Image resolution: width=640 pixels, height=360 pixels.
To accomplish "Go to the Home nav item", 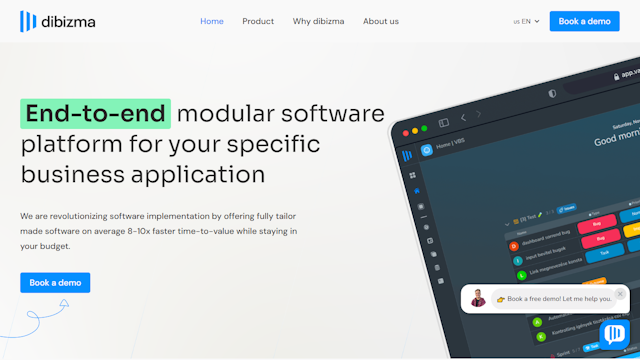I will 212,21.
